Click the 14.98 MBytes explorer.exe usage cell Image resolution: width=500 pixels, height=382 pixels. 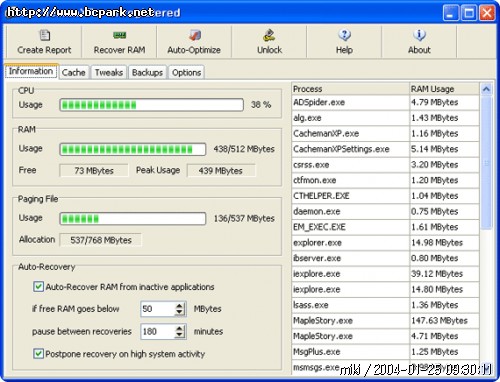444,243
